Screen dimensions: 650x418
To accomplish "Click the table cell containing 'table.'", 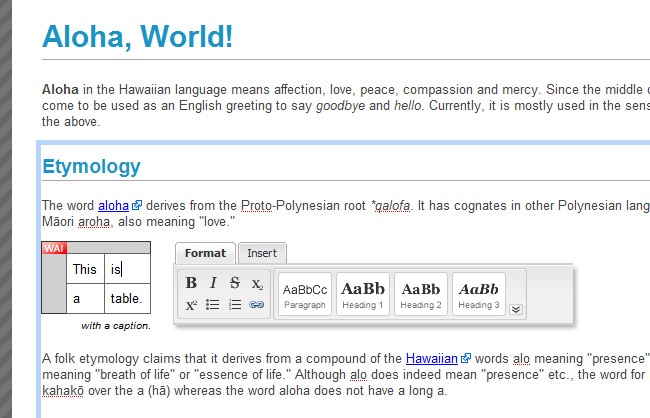I will coord(127,299).
